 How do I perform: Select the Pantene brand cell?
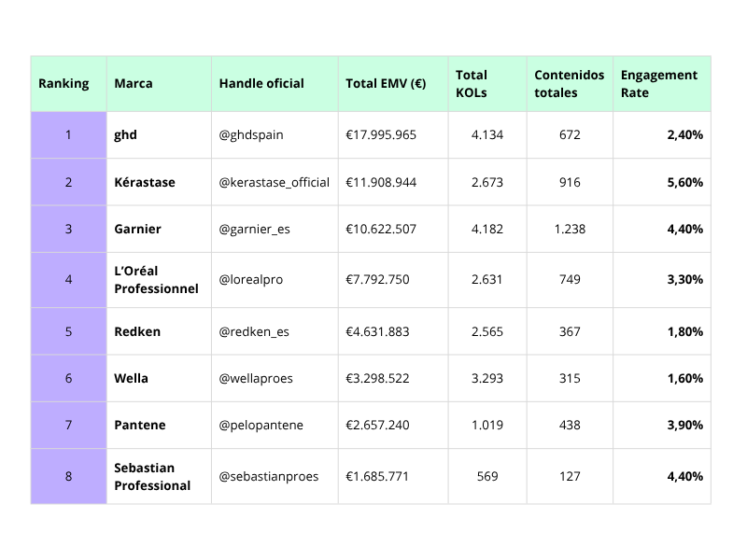click(x=140, y=426)
